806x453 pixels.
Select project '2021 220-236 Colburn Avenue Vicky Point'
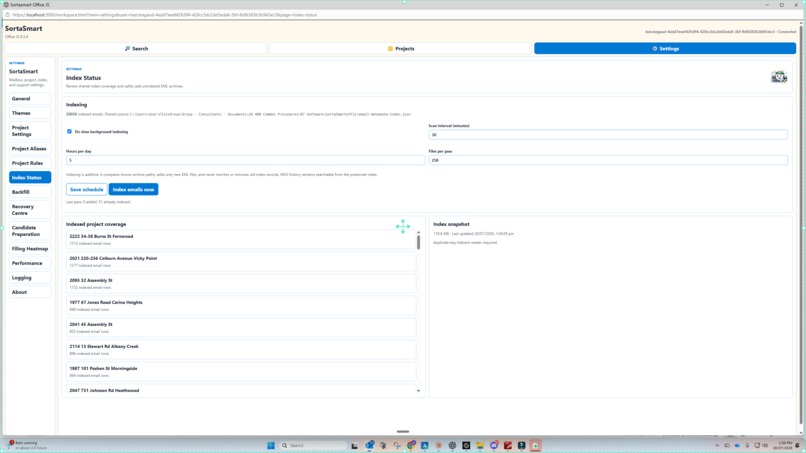(x=241, y=262)
